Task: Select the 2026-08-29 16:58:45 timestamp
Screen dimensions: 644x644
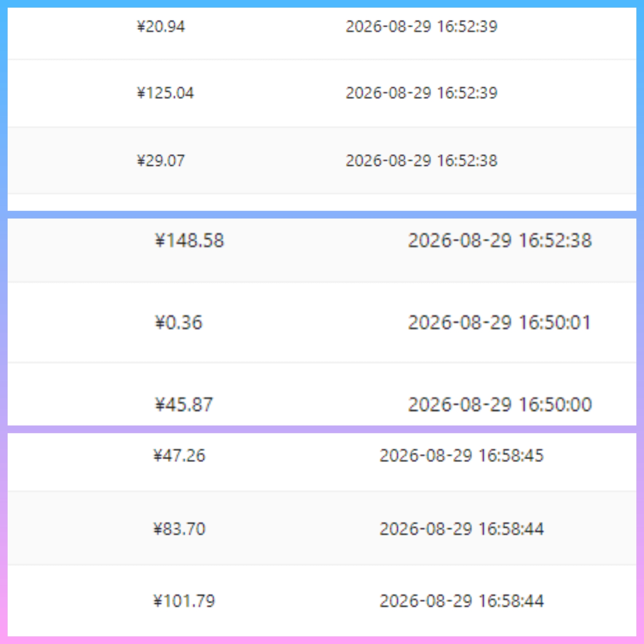Action: pyautogui.click(x=462, y=455)
